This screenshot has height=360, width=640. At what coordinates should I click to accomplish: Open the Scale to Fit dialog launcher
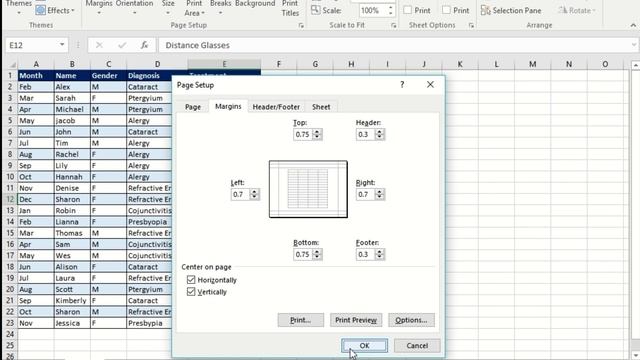(x=394, y=26)
